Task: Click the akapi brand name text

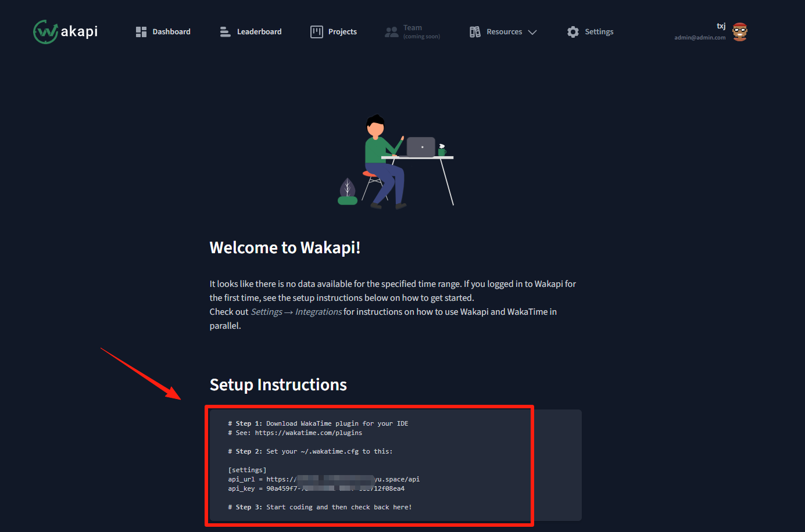Action: point(80,31)
